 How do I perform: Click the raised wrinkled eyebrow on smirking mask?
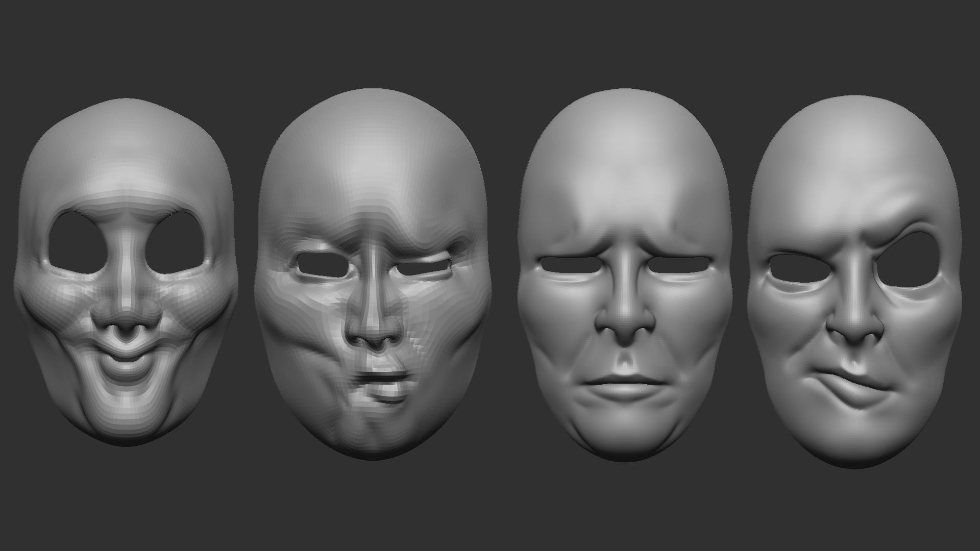point(904,214)
